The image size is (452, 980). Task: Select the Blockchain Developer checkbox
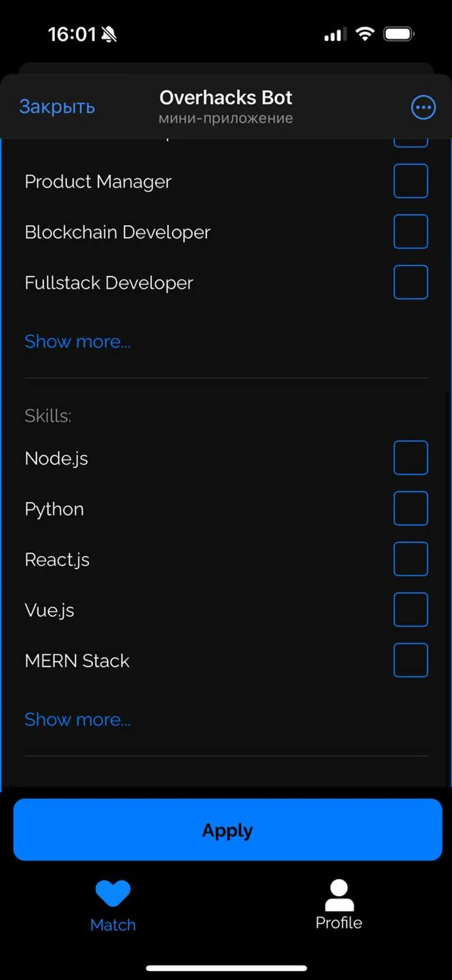[x=411, y=232]
